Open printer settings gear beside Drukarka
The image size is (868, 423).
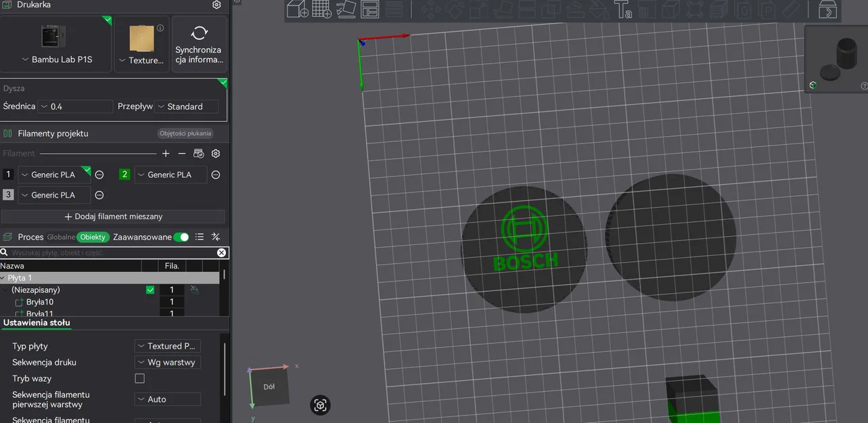(x=216, y=5)
